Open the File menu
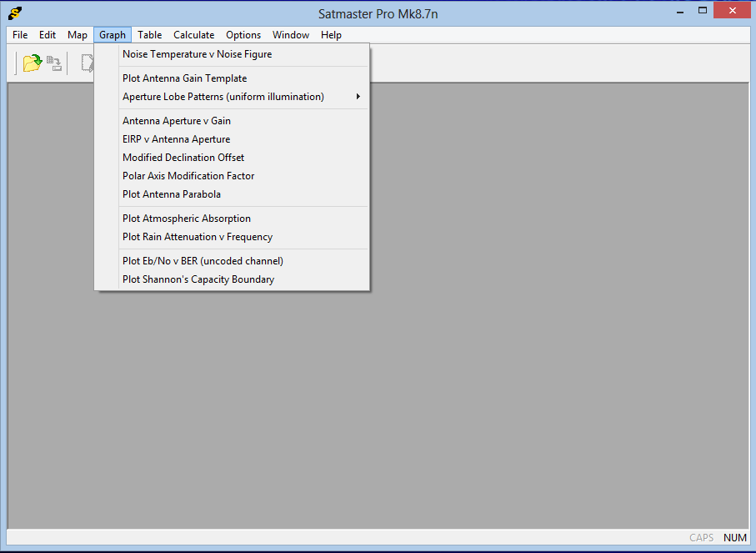This screenshot has width=756, height=553. [x=20, y=35]
